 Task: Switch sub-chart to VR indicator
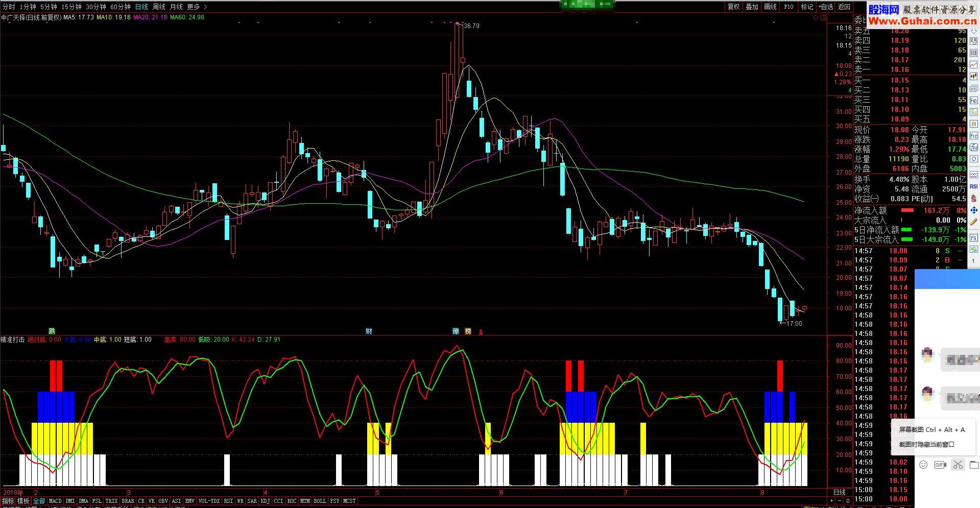[x=152, y=501]
